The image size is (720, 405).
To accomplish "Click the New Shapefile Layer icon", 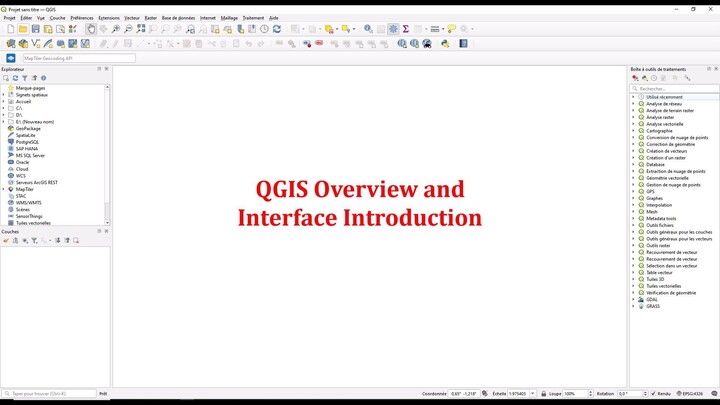I will [35, 44].
